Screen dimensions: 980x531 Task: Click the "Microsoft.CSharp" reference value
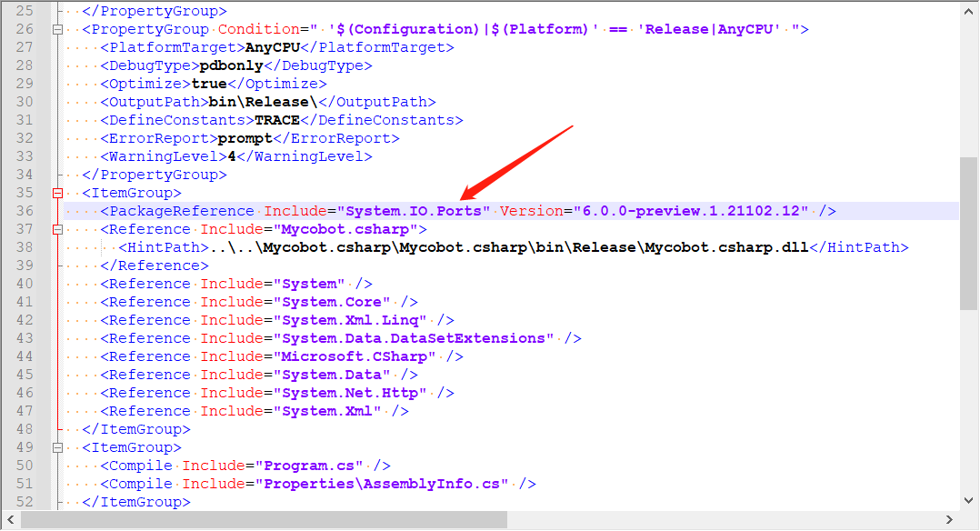[x=355, y=356]
